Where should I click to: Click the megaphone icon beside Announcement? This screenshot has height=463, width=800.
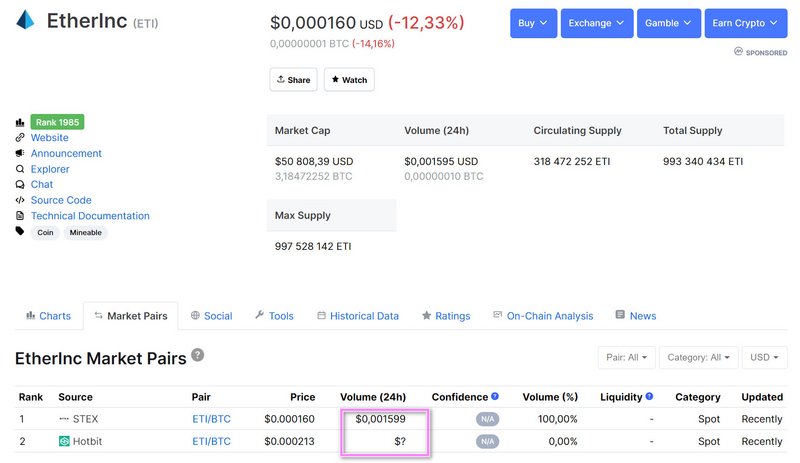[20, 153]
